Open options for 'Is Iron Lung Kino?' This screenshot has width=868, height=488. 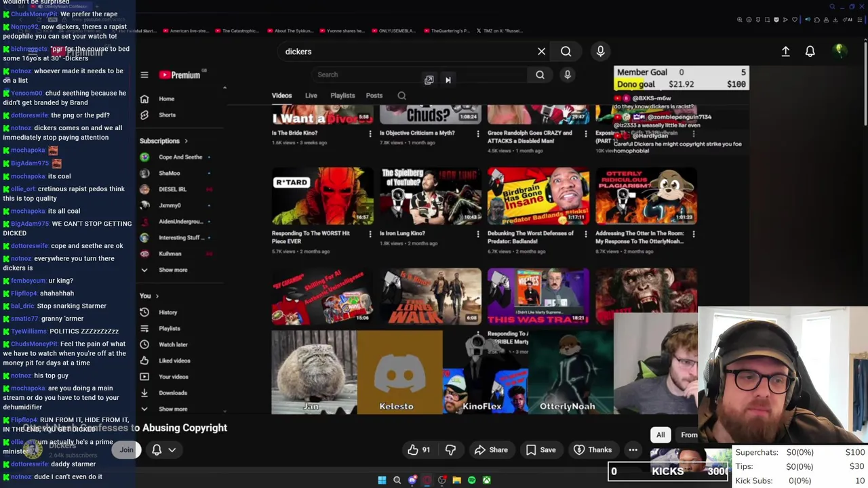(x=477, y=234)
